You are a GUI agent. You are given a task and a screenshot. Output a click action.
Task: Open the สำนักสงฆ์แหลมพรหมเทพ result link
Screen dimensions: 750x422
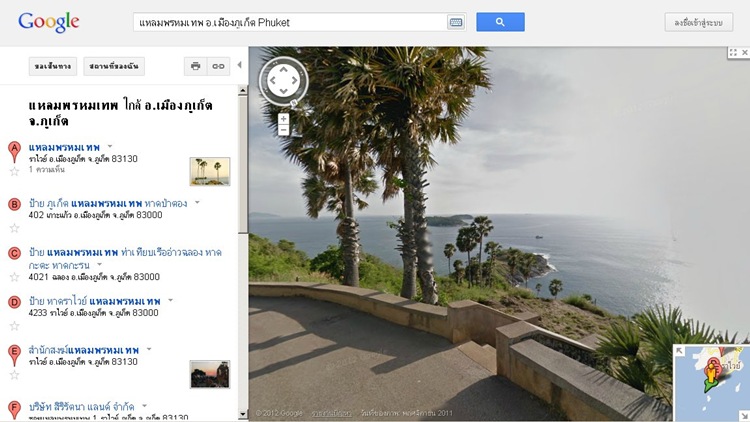84,350
